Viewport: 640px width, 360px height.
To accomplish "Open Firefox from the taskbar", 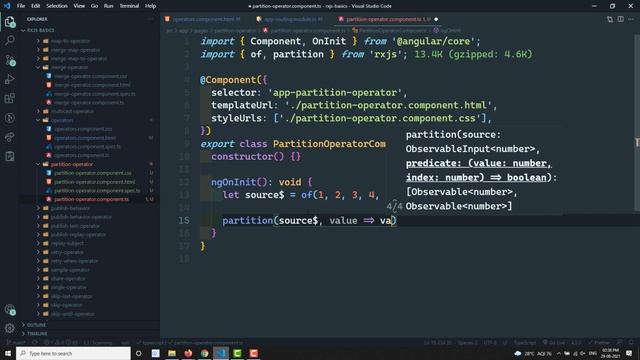I will pyautogui.click(x=188, y=353).
